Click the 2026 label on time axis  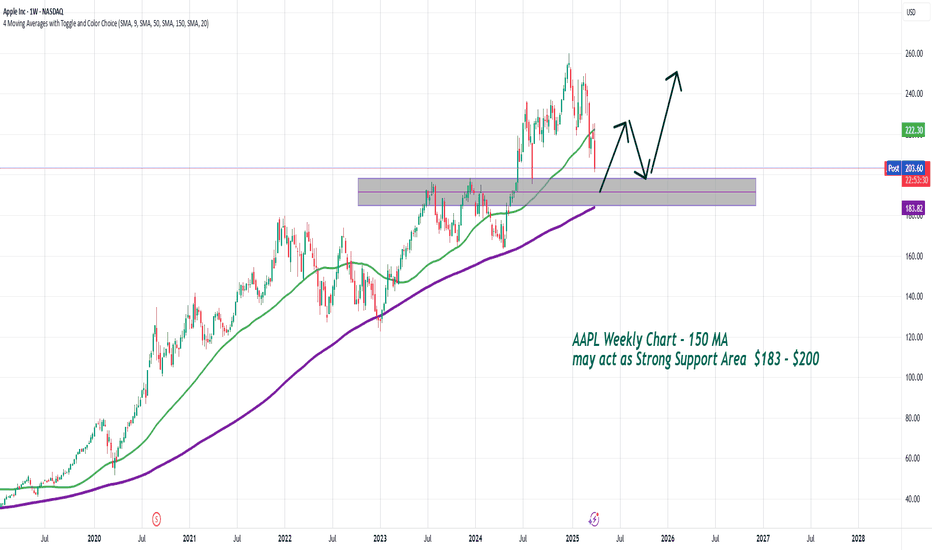click(x=667, y=539)
